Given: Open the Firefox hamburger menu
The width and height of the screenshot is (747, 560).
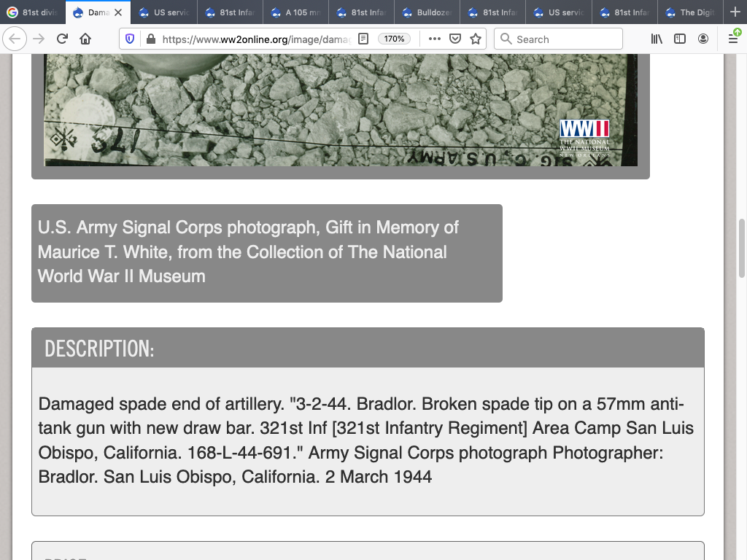Looking at the screenshot, I should tap(733, 39).
